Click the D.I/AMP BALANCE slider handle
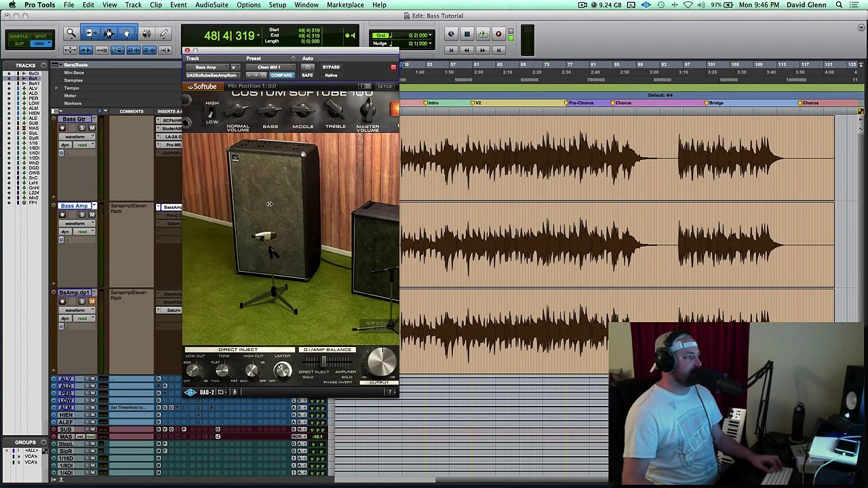 click(x=323, y=363)
